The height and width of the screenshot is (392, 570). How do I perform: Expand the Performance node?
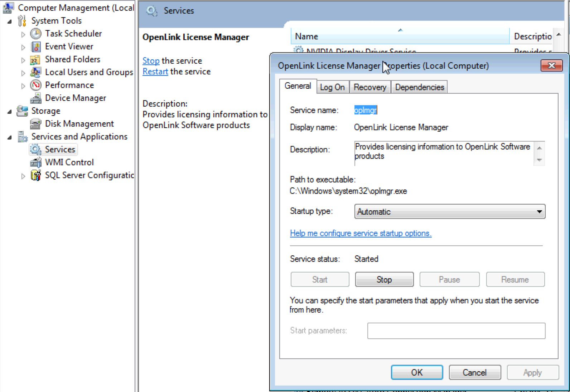(23, 86)
